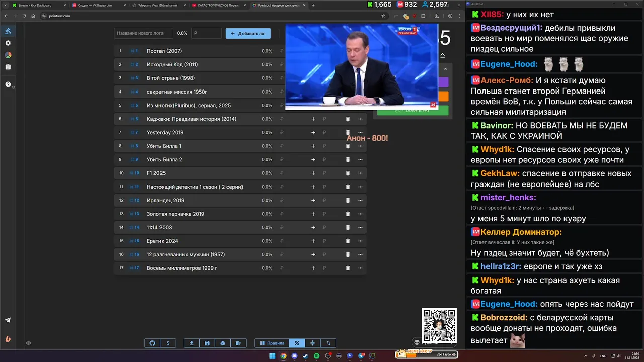
Task: Click the orange integration button
Action: (x=443, y=96)
